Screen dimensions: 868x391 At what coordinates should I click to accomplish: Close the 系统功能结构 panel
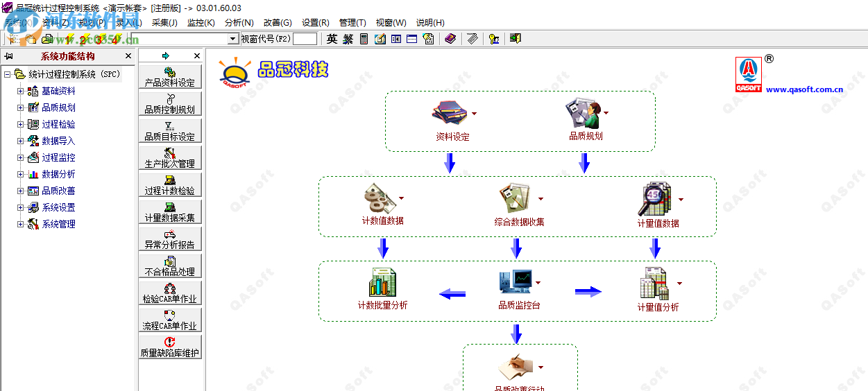pyautogui.click(x=128, y=56)
